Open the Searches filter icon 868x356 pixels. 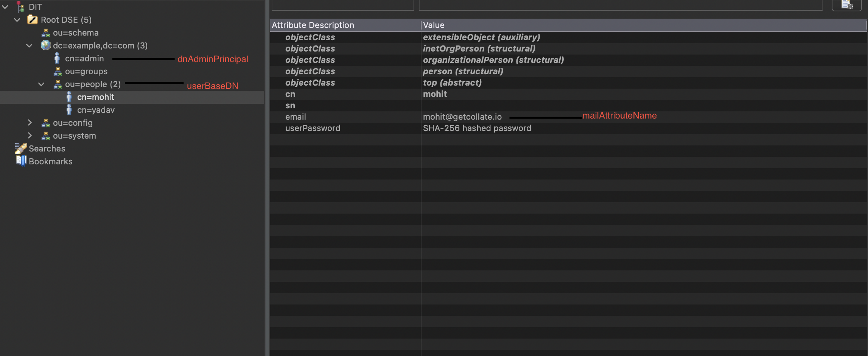[21, 148]
